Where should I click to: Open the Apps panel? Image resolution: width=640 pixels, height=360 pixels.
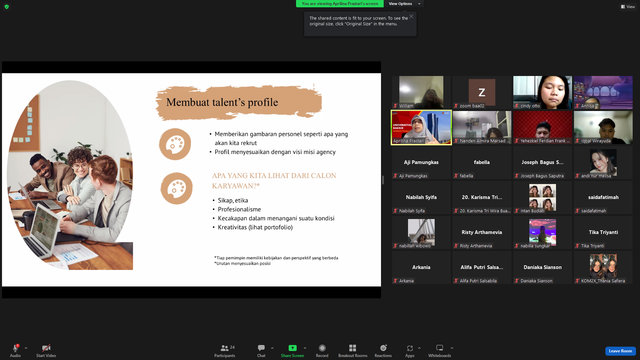410,350
